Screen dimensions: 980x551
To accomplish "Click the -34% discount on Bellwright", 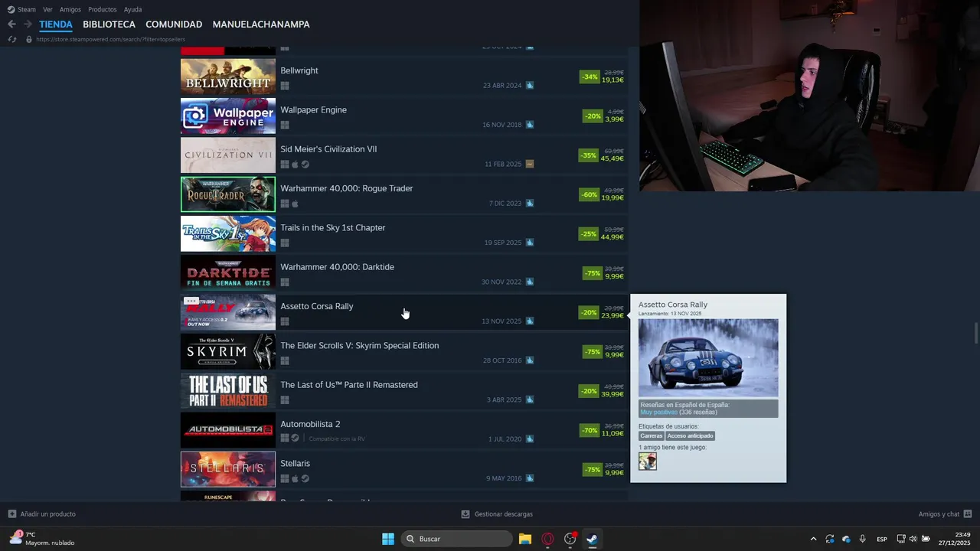I will click(590, 77).
